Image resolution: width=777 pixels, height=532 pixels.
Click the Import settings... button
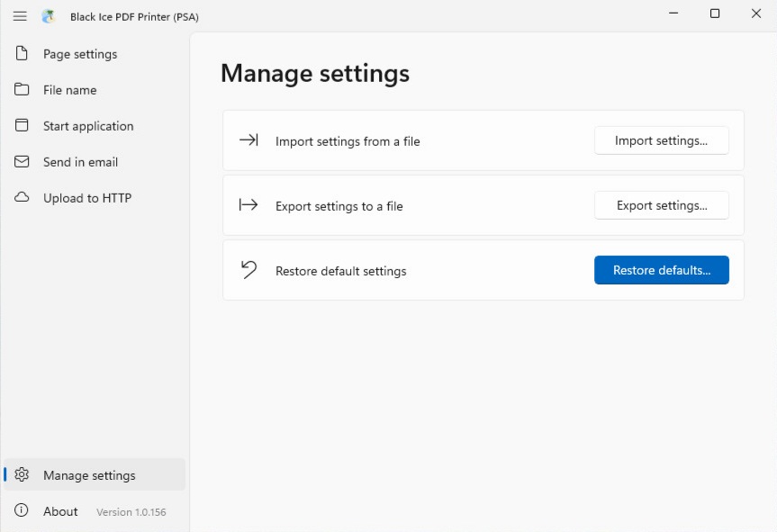pyautogui.click(x=662, y=140)
